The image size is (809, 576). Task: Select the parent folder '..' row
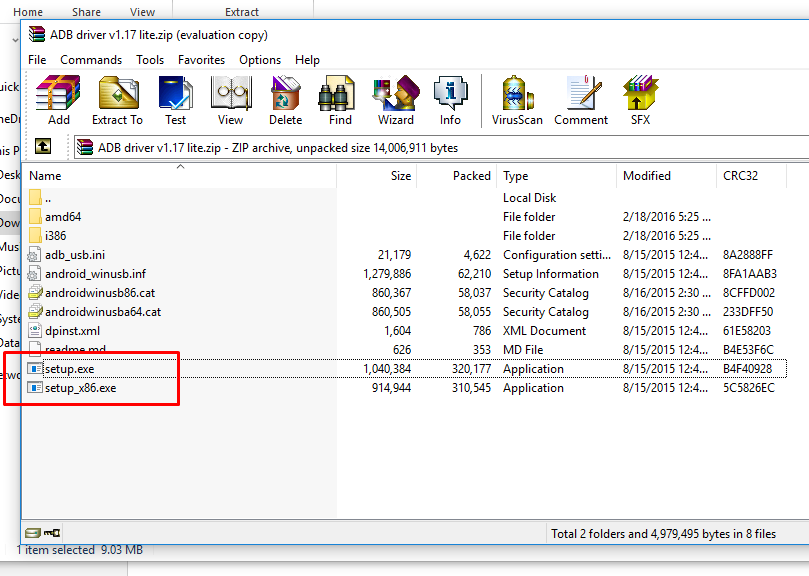pos(406,198)
